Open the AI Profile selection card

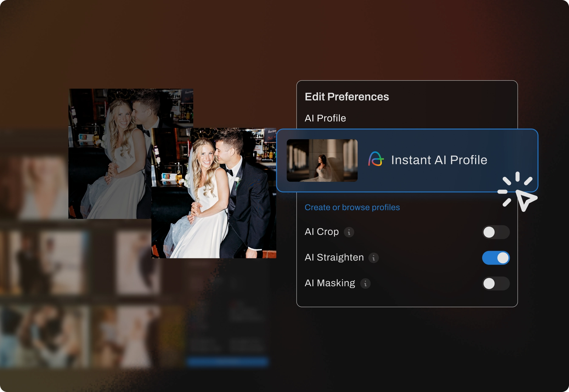tap(407, 160)
